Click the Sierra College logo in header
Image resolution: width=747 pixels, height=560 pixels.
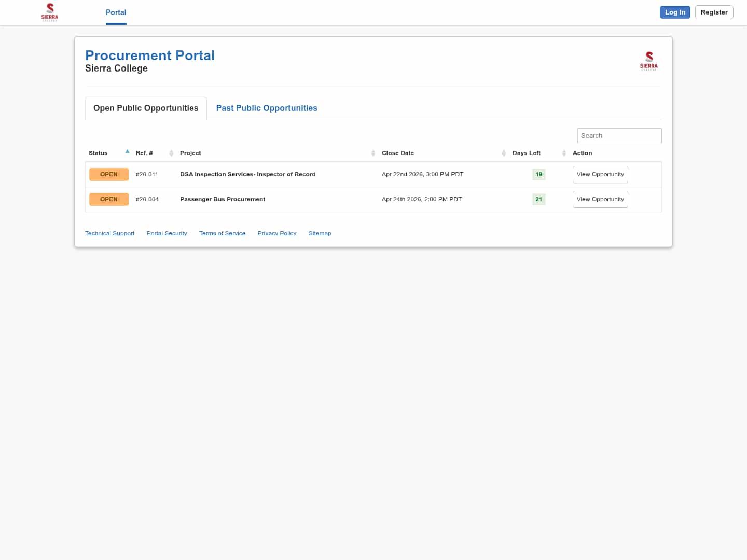[50, 12]
